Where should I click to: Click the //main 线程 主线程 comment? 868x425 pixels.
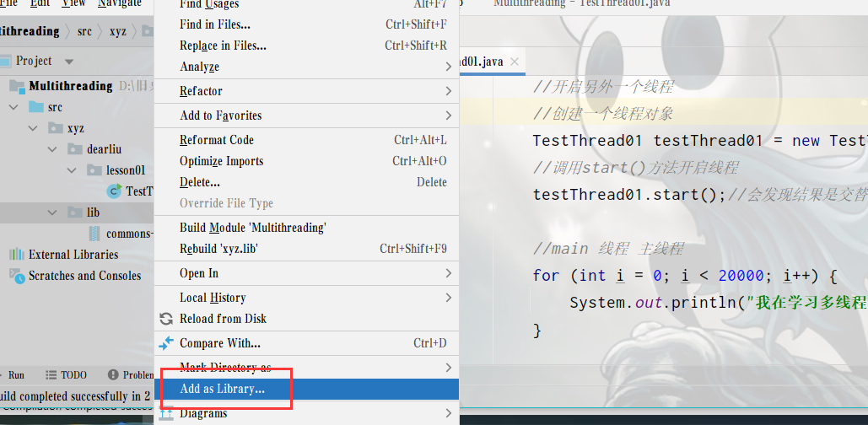pos(608,249)
